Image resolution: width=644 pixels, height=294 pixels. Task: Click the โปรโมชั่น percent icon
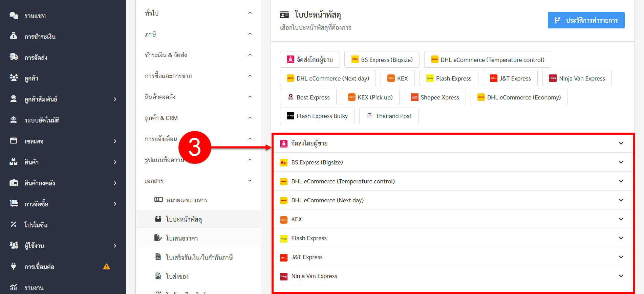pyautogui.click(x=14, y=224)
